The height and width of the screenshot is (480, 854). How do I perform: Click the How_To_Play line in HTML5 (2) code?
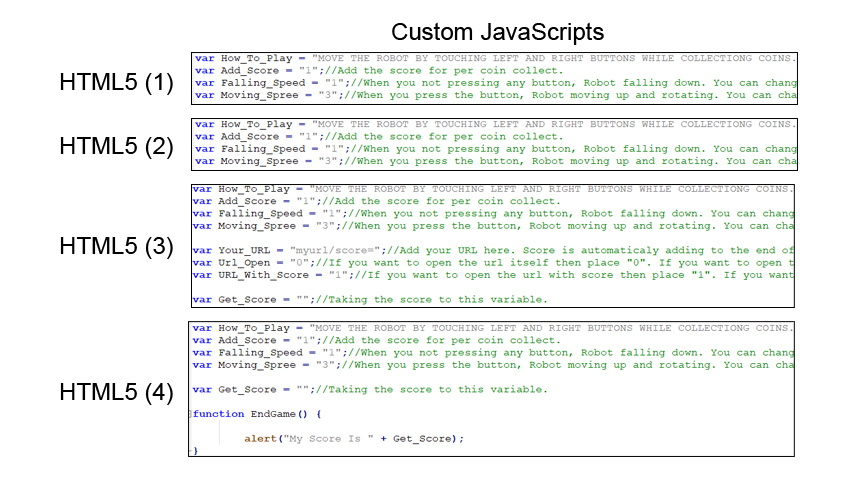495,124
